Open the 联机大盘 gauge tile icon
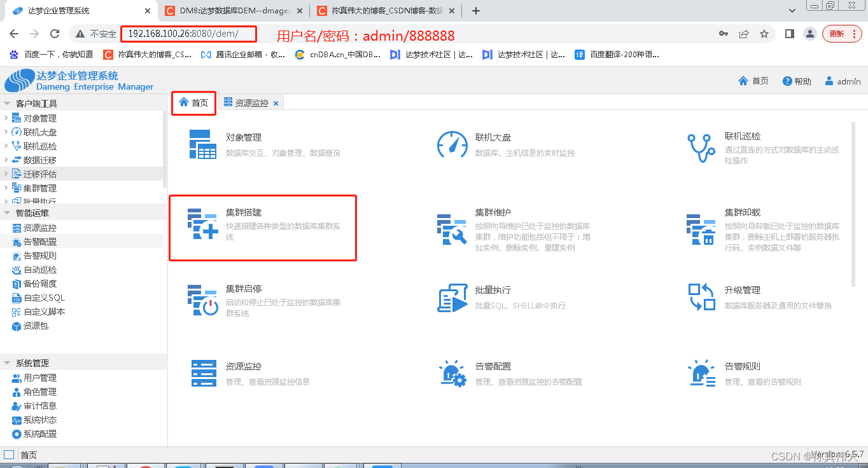This screenshot has width=868, height=468. click(x=452, y=144)
